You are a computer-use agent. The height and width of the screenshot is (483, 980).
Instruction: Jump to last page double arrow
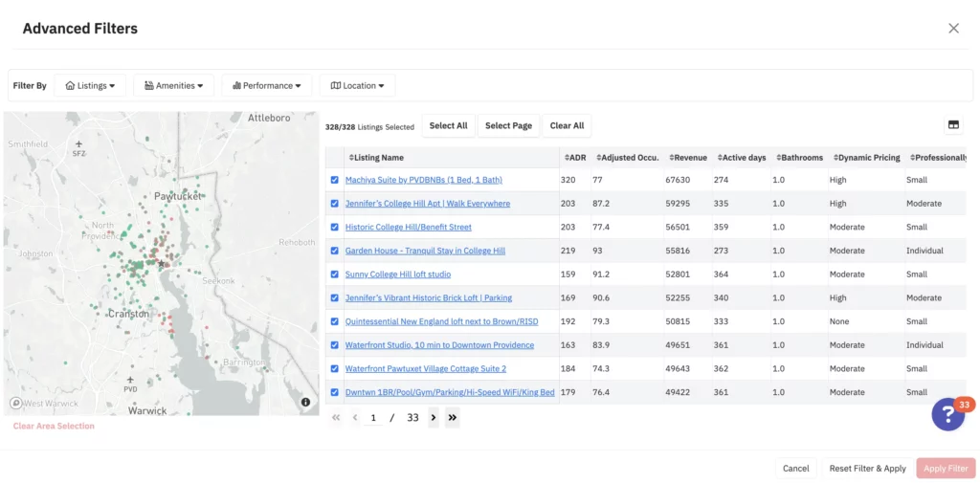click(x=452, y=418)
